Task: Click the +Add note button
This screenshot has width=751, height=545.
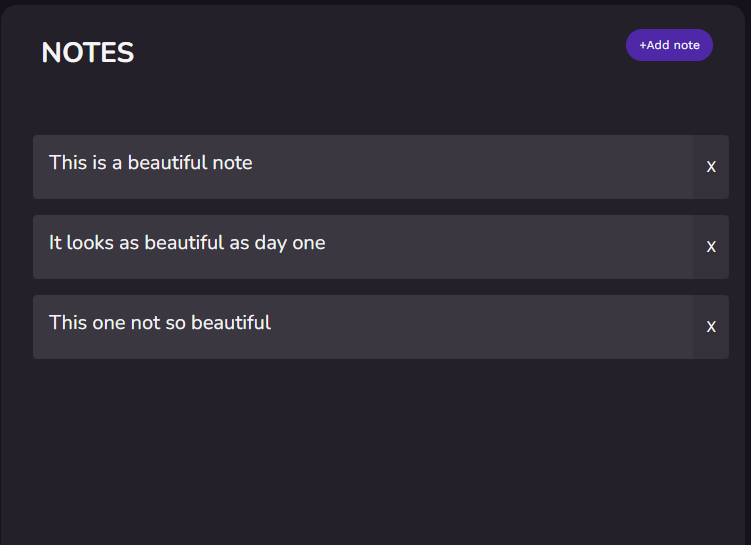Action: tap(669, 45)
